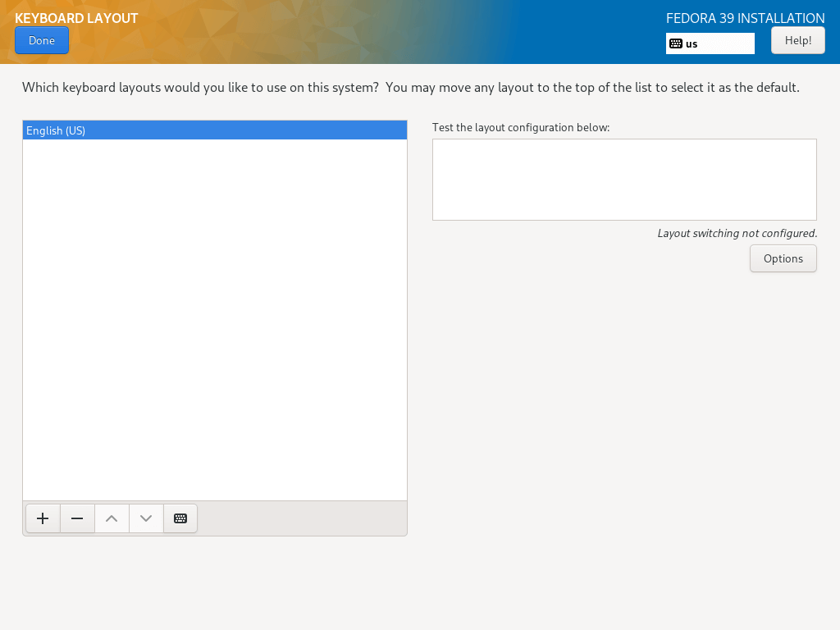Image resolution: width=840 pixels, height=630 pixels.
Task: Remove selected layout with the minus icon
Action: (77, 518)
